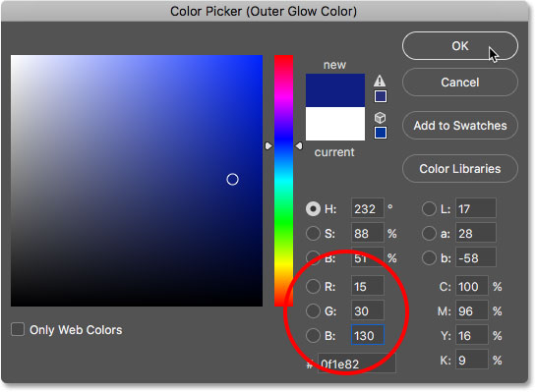Click the circular color field marker
The image size is (536, 392).
coord(232,179)
